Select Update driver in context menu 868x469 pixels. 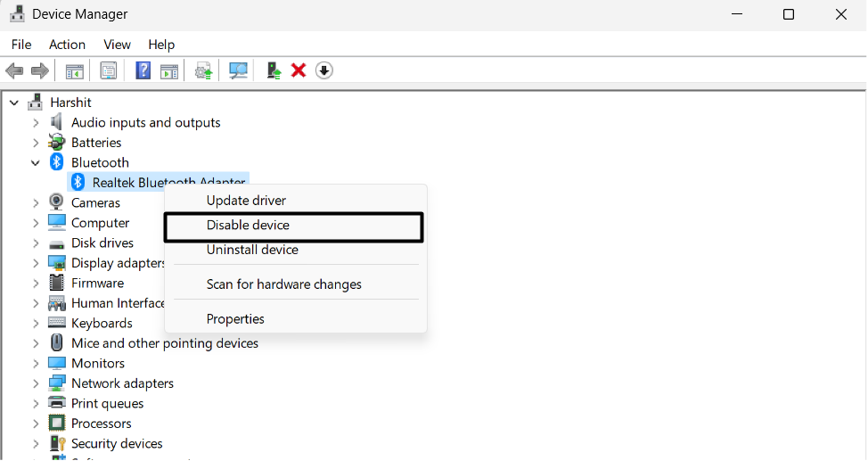246,201
